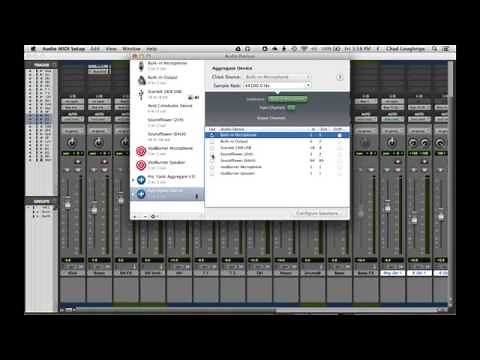Open Notification Center icon in menu bar

point(446,49)
